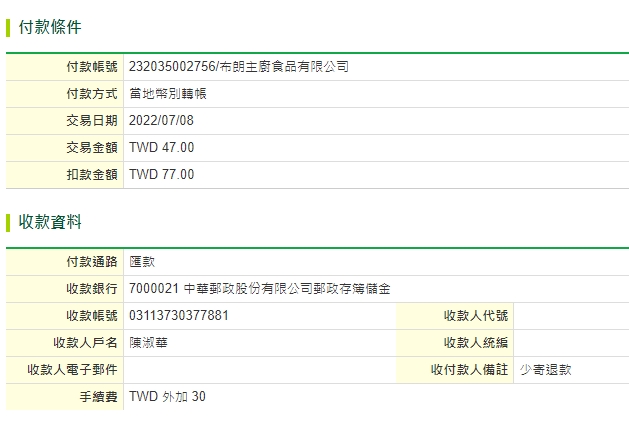Click the receiving bank 7000021 中華郵政 text
629x426 pixels.
tap(260, 288)
